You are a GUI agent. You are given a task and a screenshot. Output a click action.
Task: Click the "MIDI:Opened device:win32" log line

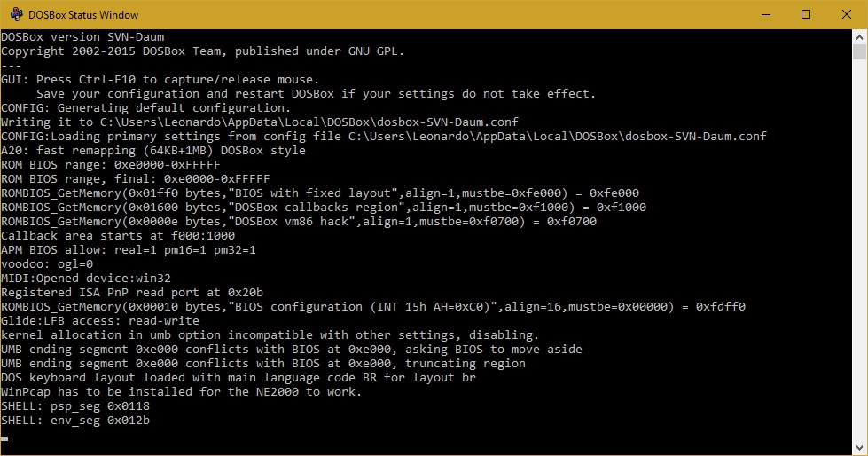point(86,279)
